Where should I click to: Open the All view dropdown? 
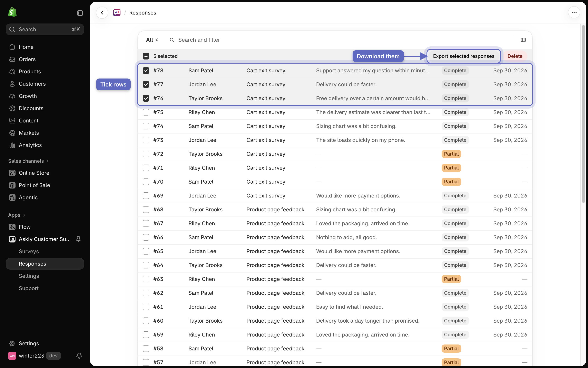point(152,40)
